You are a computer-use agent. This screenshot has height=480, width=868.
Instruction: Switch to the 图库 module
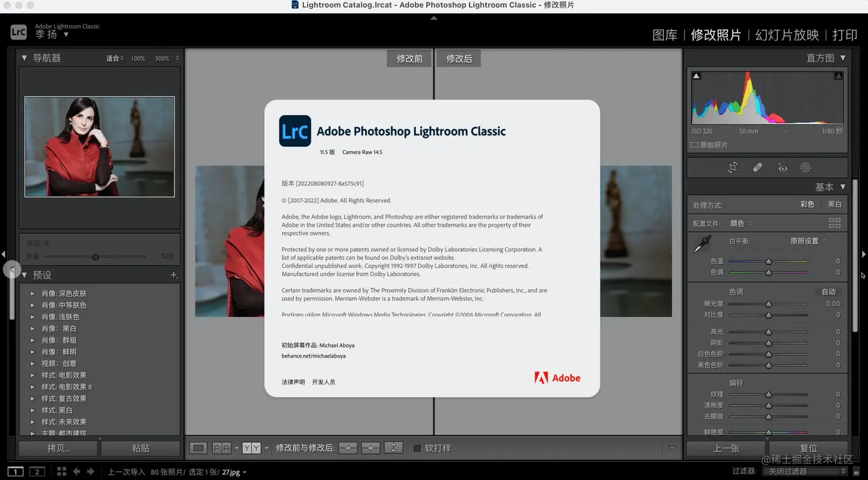(665, 35)
